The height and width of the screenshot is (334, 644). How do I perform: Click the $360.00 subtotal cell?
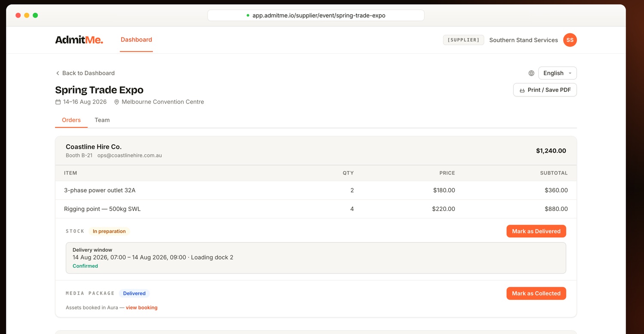556,190
